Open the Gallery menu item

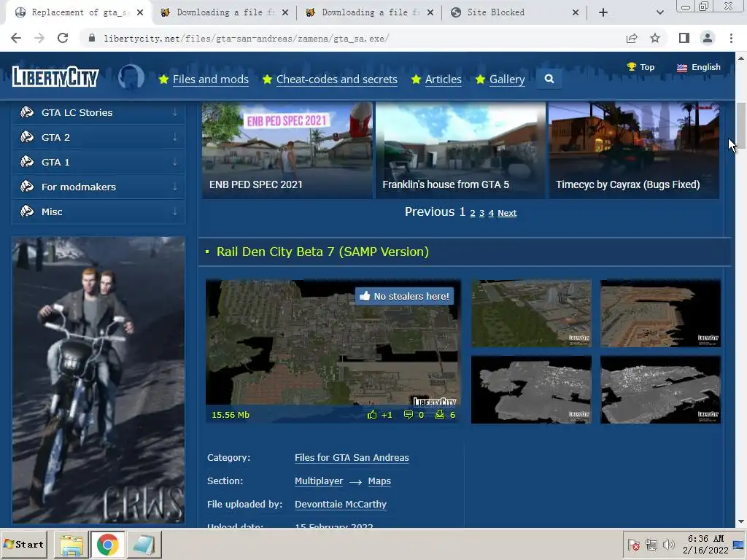[x=507, y=79]
